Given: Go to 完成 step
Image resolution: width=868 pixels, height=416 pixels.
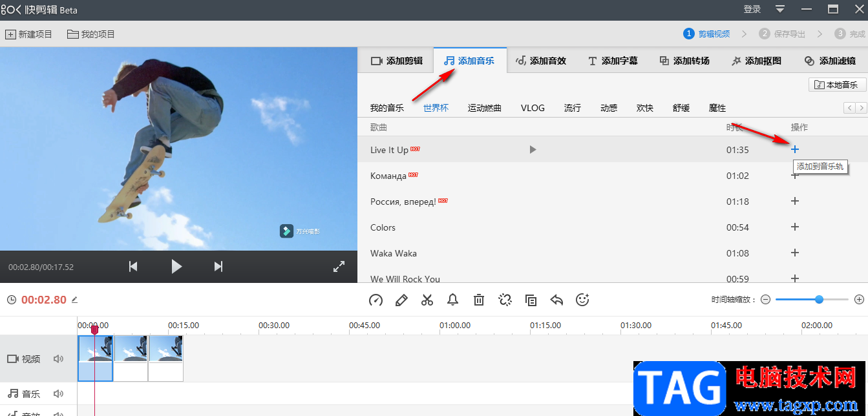Looking at the screenshot, I should pos(850,34).
